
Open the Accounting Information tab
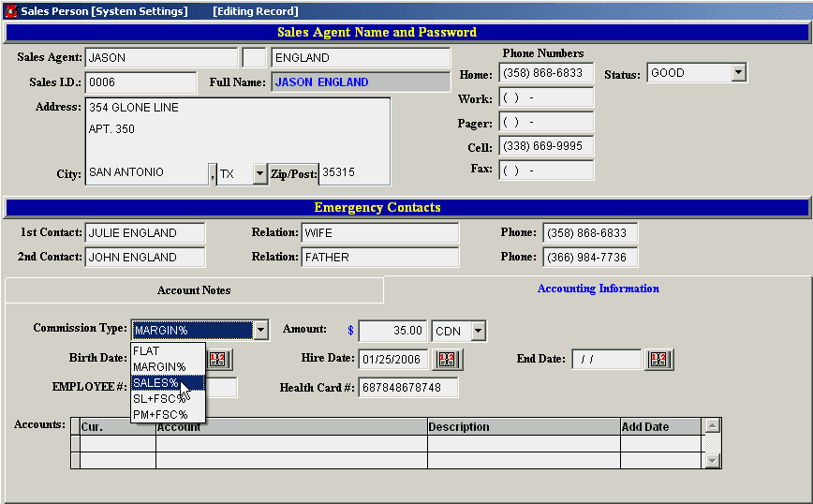click(x=598, y=289)
